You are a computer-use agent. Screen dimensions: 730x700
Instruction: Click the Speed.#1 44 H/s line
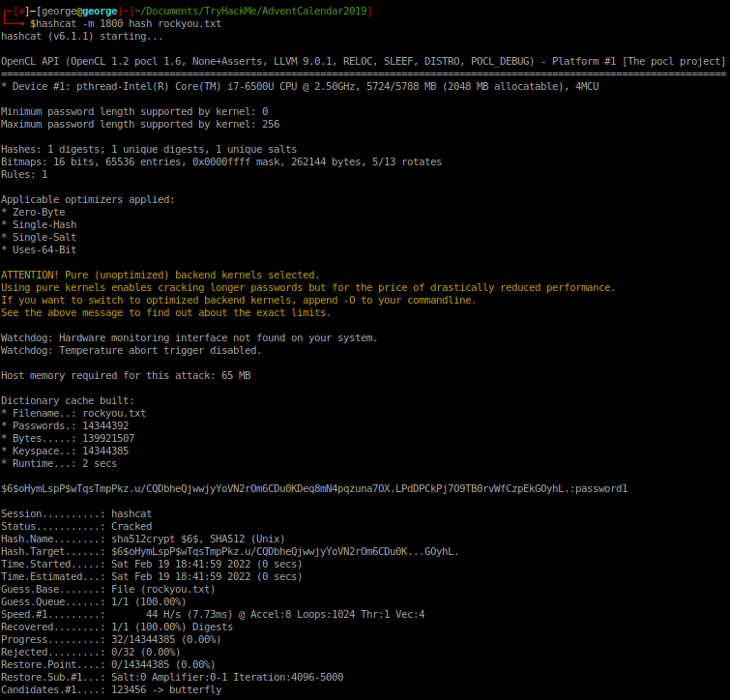click(x=213, y=614)
